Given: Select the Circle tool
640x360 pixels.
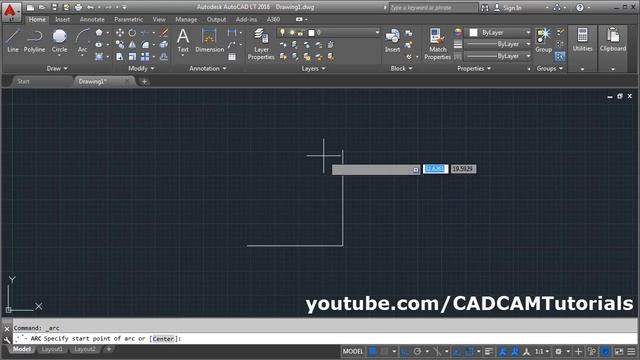Looking at the screenshot, I should pos(59,40).
